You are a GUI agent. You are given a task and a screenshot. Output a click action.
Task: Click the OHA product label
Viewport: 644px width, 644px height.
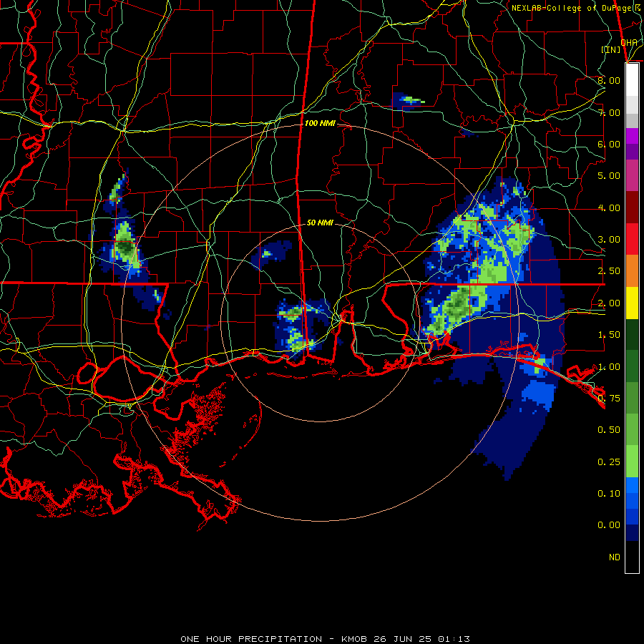(x=629, y=42)
